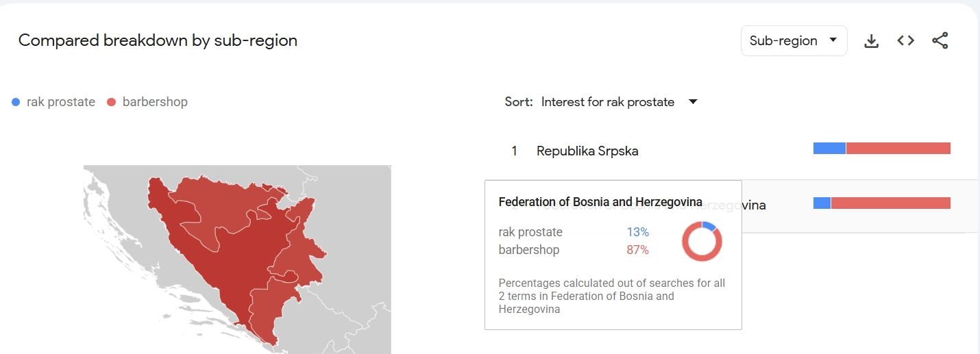
Task: Click the rak prostate legend label
Action: coord(61,102)
